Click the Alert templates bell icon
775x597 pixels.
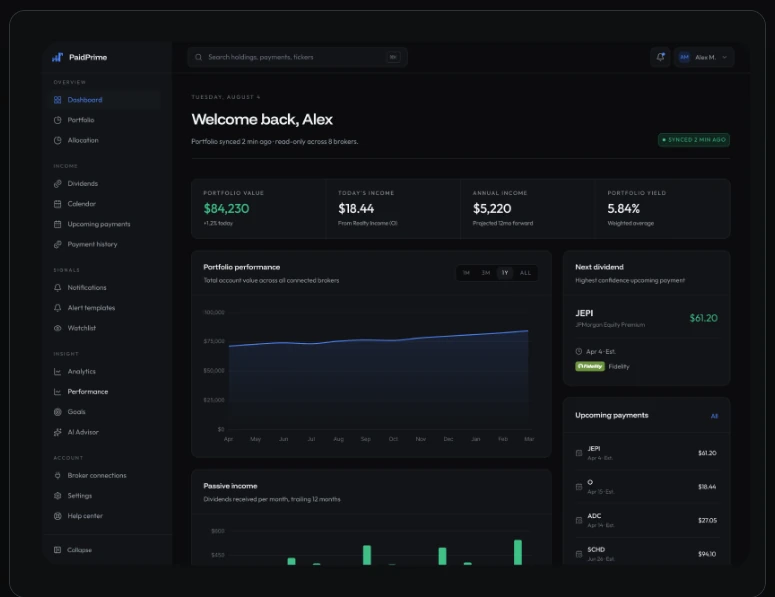(57, 308)
